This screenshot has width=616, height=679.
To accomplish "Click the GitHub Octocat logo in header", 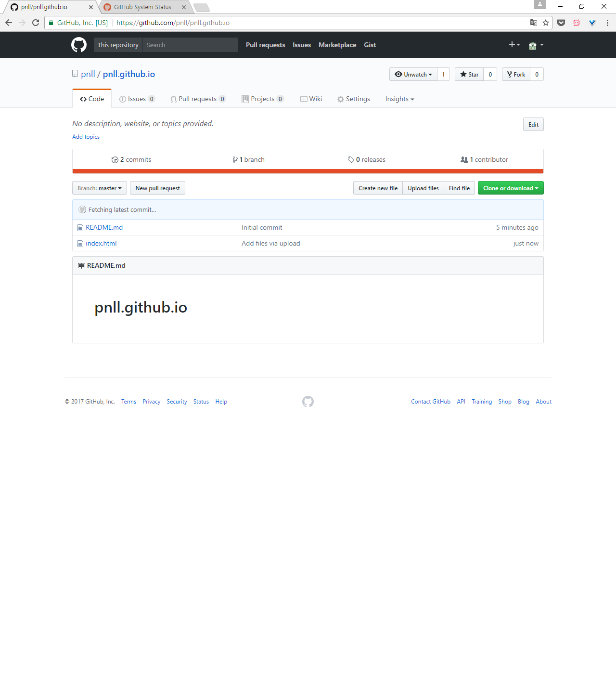I will (79, 45).
